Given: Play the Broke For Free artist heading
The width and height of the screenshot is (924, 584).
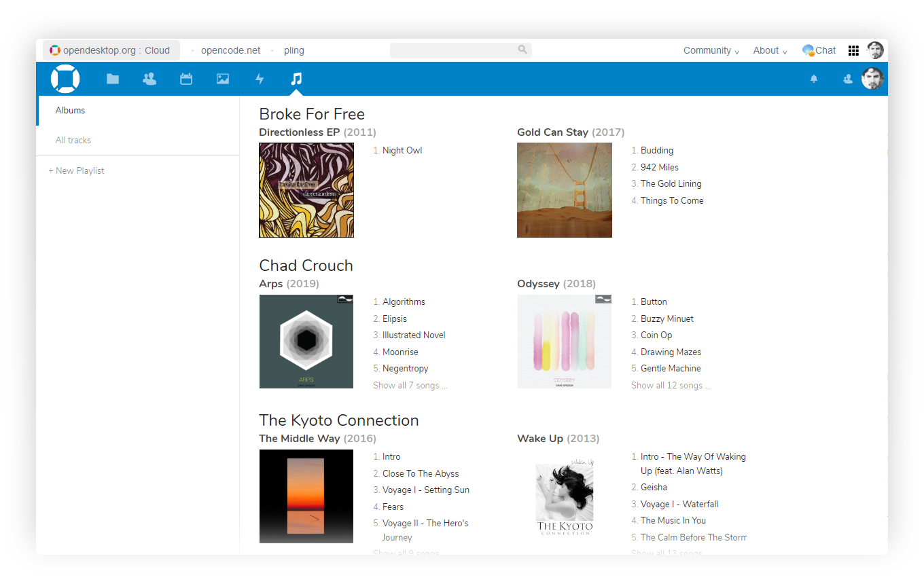Looking at the screenshot, I should tap(312, 114).
